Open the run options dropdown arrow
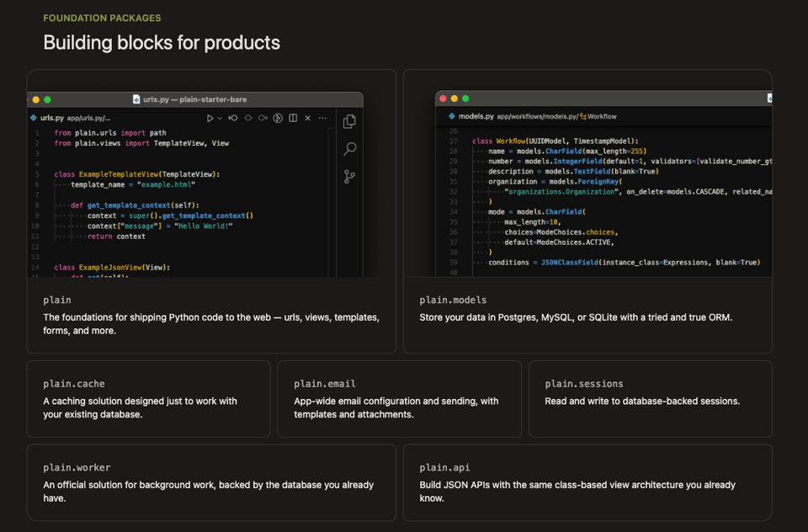The width and height of the screenshot is (808, 532). point(220,119)
